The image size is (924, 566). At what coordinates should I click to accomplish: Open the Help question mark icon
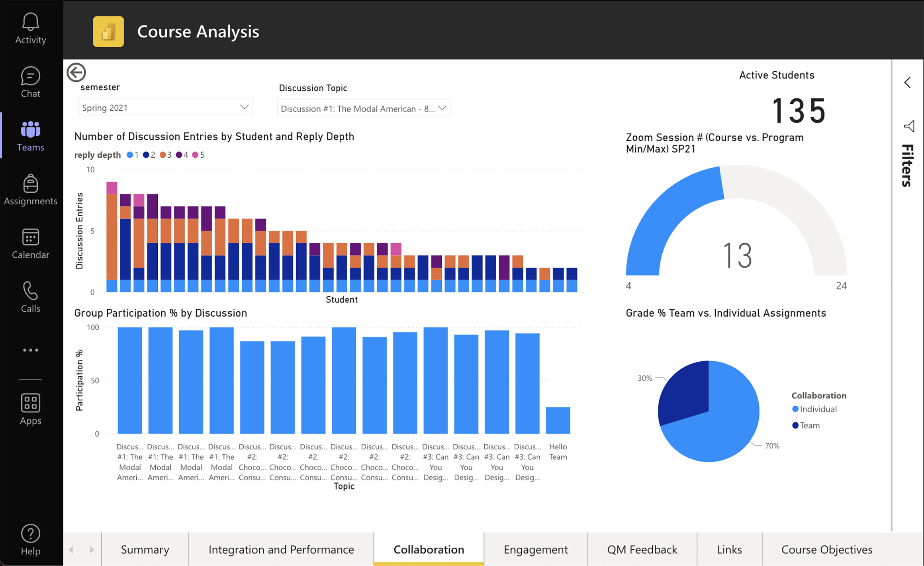point(30,534)
